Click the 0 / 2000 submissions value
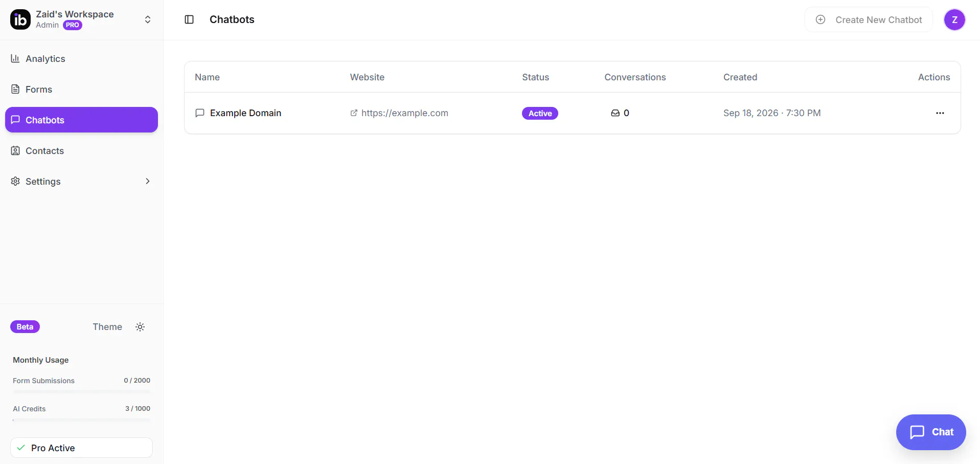This screenshot has width=980, height=464. [x=137, y=381]
